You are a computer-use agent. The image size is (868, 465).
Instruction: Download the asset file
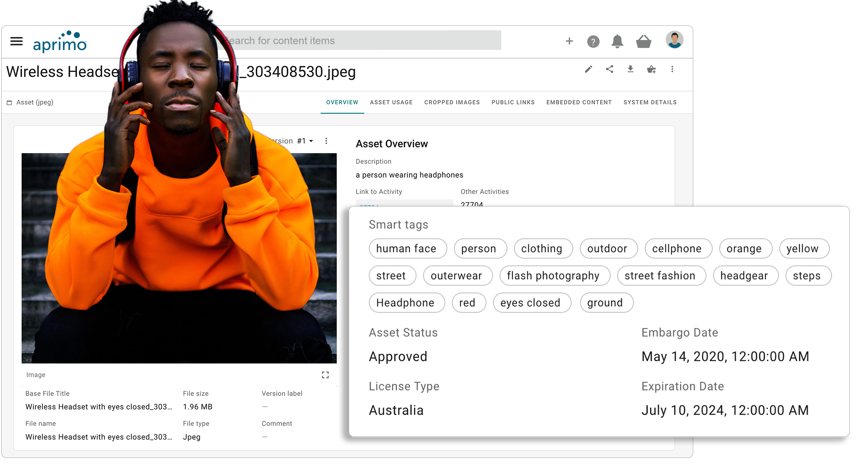click(630, 70)
